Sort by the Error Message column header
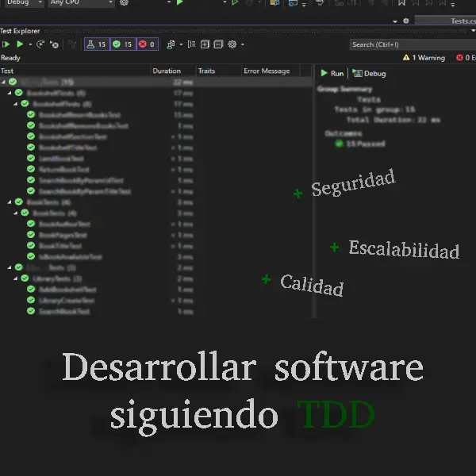The height and width of the screenshot is (476, 476). point(267,71)
